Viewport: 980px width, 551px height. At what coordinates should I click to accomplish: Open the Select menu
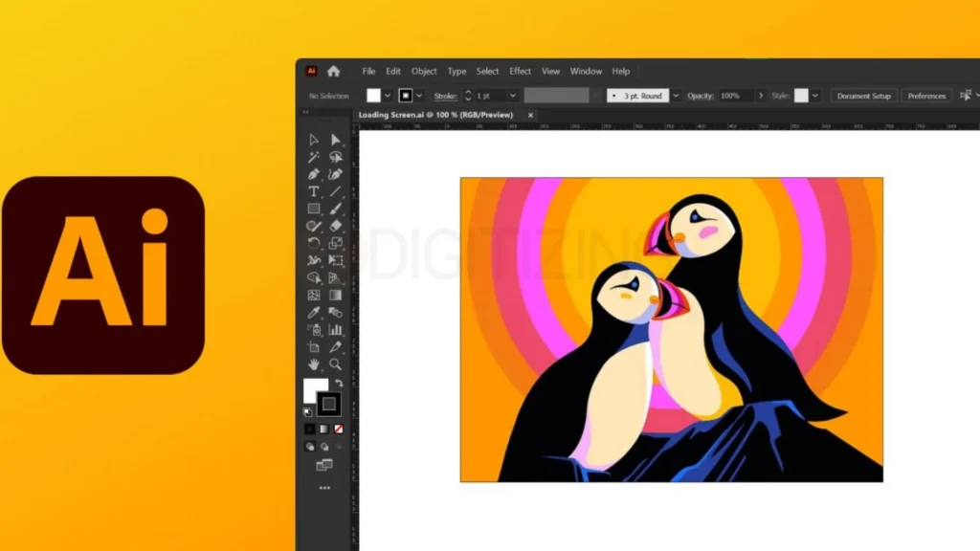(x=487, y=71)
